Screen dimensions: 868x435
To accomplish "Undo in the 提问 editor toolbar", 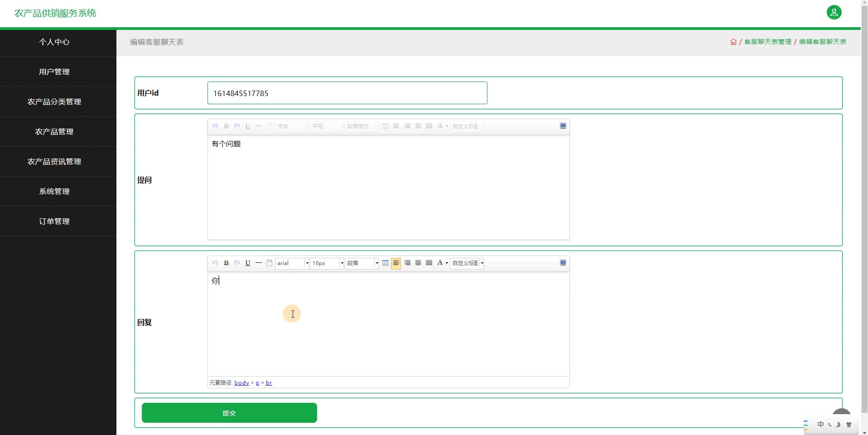I will [215, 126].
